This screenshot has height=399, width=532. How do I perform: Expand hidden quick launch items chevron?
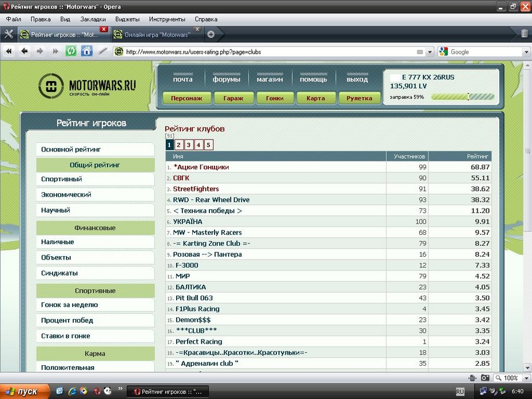point(120,389)
